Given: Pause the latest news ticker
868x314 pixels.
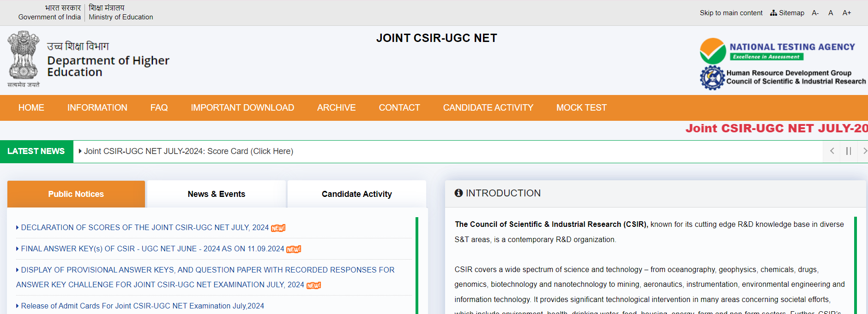Looking at the screenshot, I should 849,151.
